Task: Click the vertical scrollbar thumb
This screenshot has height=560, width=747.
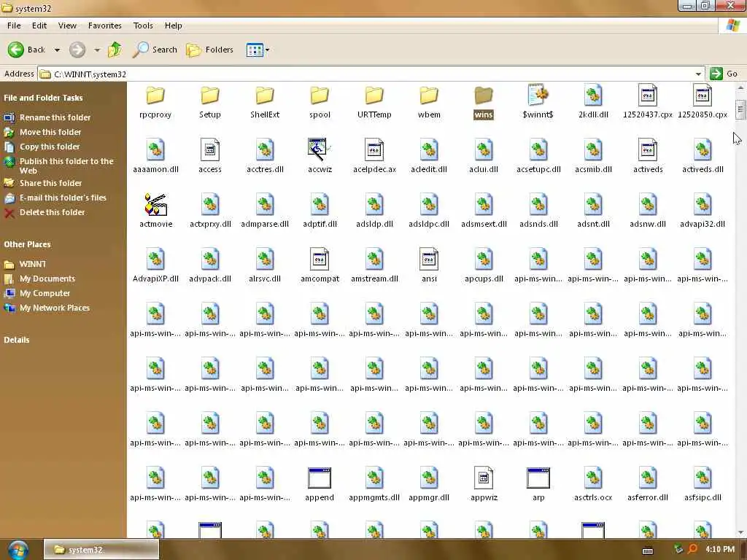Action: 740,110
